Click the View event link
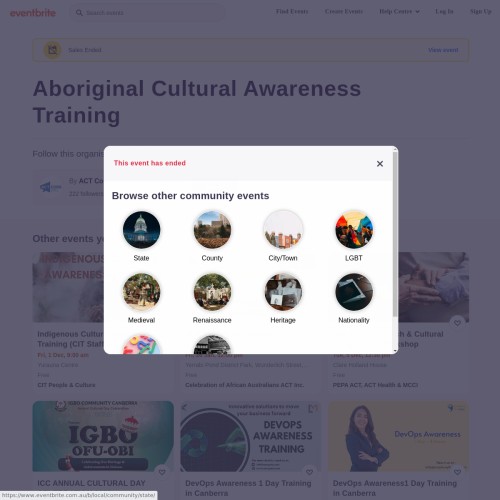Viewport: 500px width, 500px height. [443, 50]
